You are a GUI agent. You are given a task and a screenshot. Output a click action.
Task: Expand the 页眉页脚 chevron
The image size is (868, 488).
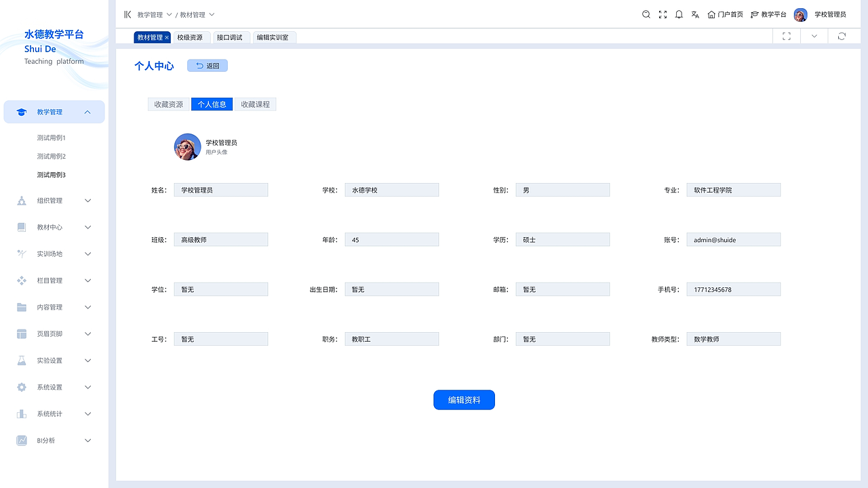pos(87,333)
